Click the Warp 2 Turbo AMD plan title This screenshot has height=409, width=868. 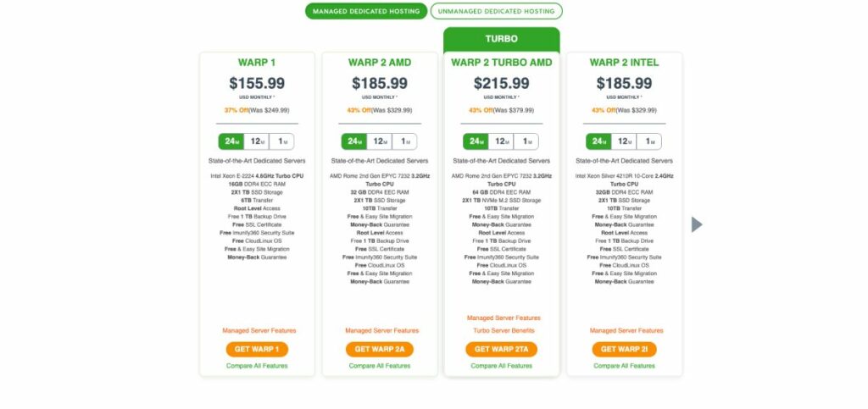coord(502,63)
